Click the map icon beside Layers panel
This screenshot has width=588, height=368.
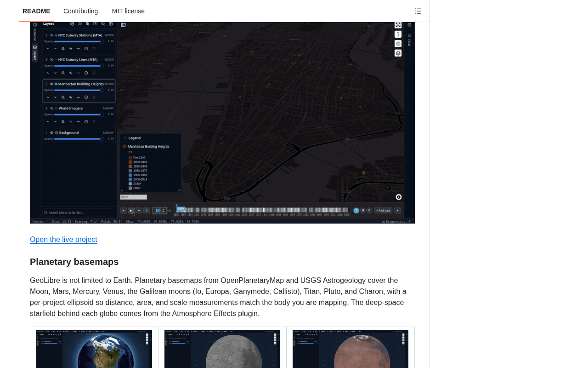point(123,25)
